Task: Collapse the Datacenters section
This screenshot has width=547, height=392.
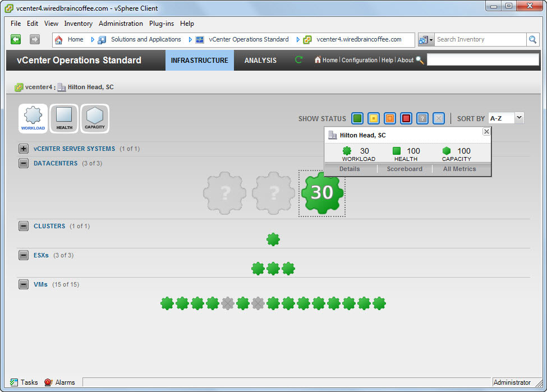Action: (24, 163)
